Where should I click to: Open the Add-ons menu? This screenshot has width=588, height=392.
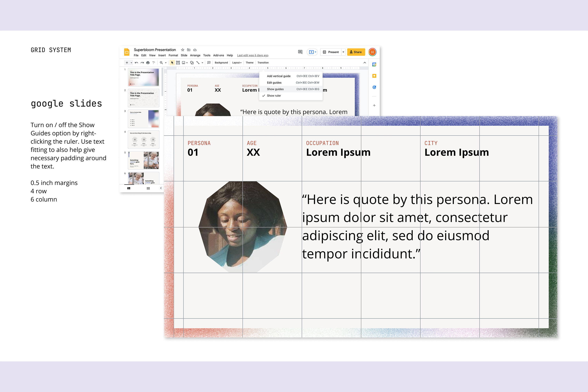219,55
